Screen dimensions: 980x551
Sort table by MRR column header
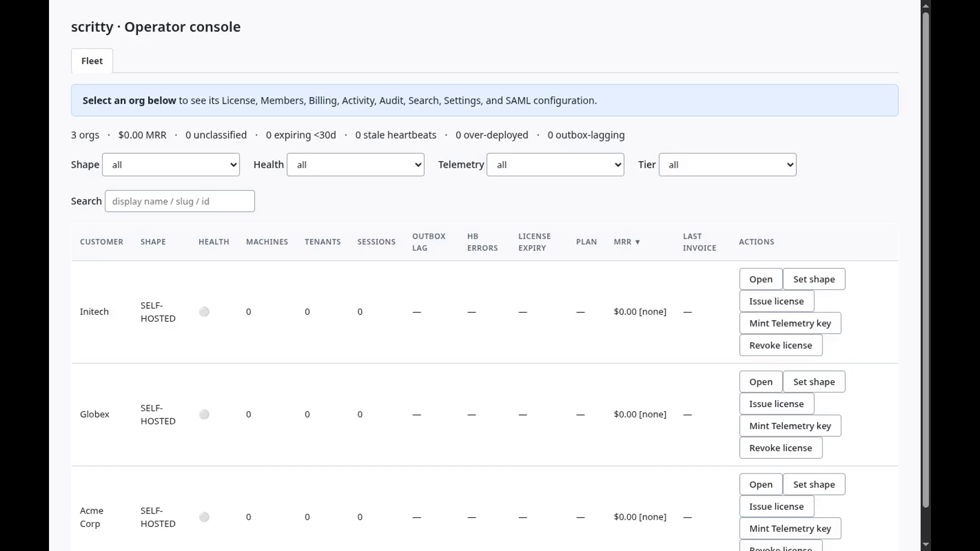[x=627, y=242]
